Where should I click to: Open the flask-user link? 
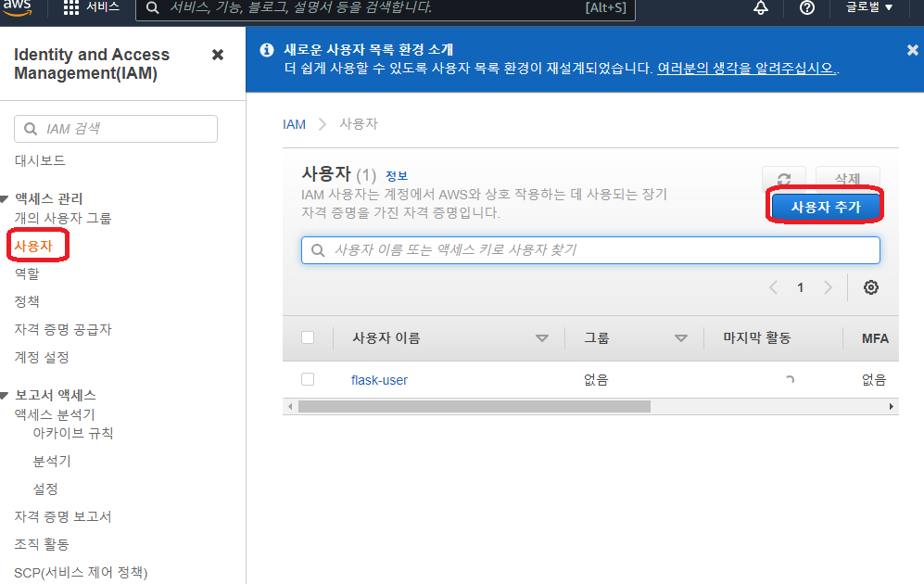(x=379, y=380)
